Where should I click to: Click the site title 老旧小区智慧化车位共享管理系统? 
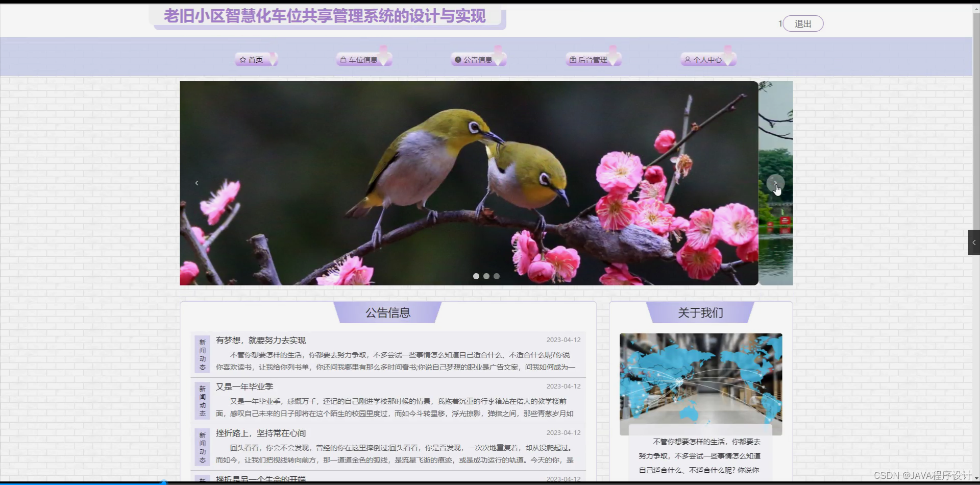325,16
